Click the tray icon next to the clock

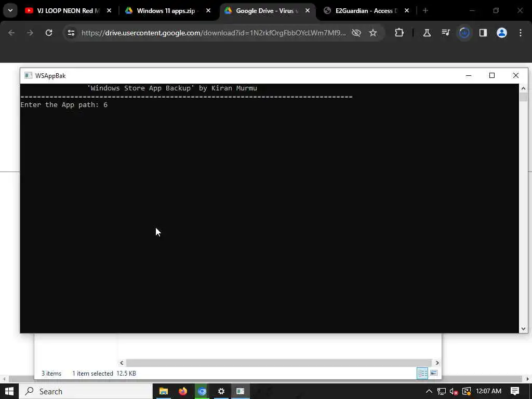point(467,391)
